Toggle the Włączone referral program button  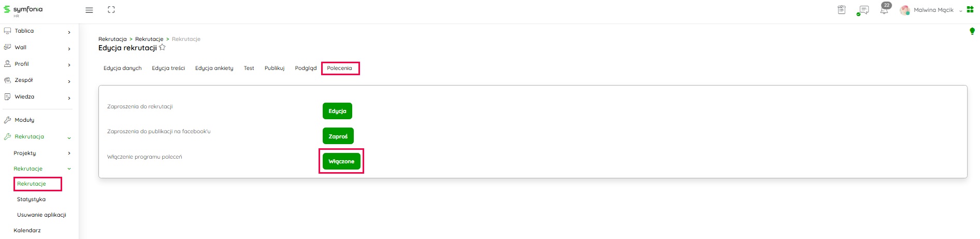(341, 161)
